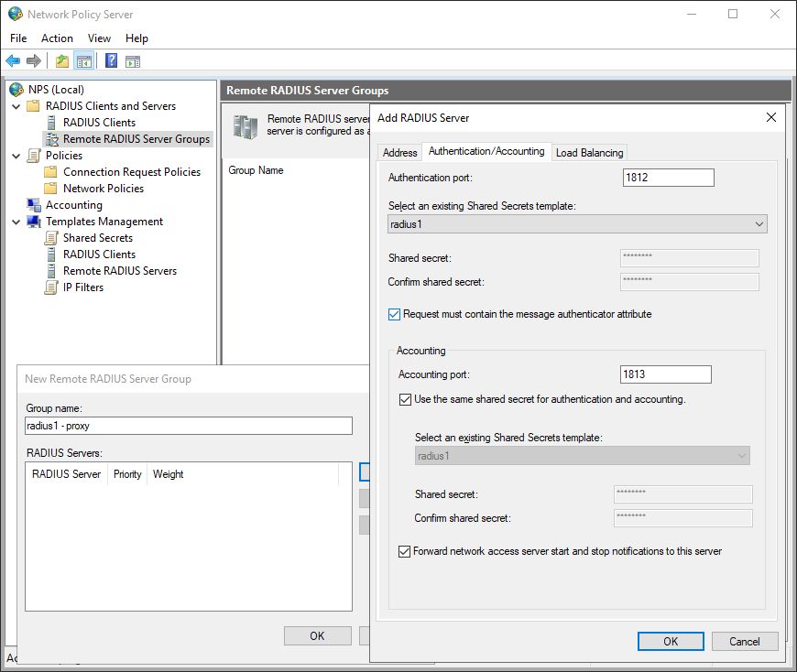Click the Forward arrow toolbar icon

pos(34,61)
